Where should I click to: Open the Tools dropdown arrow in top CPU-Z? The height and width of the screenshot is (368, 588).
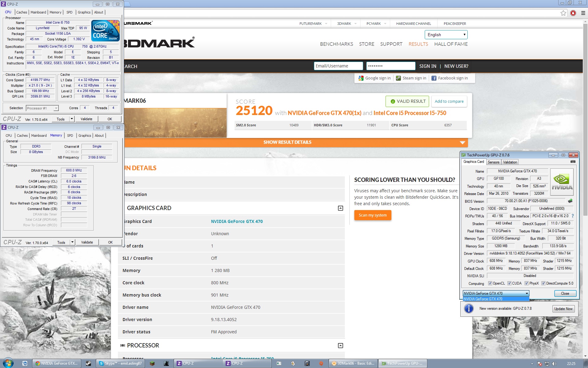point(72,119)
